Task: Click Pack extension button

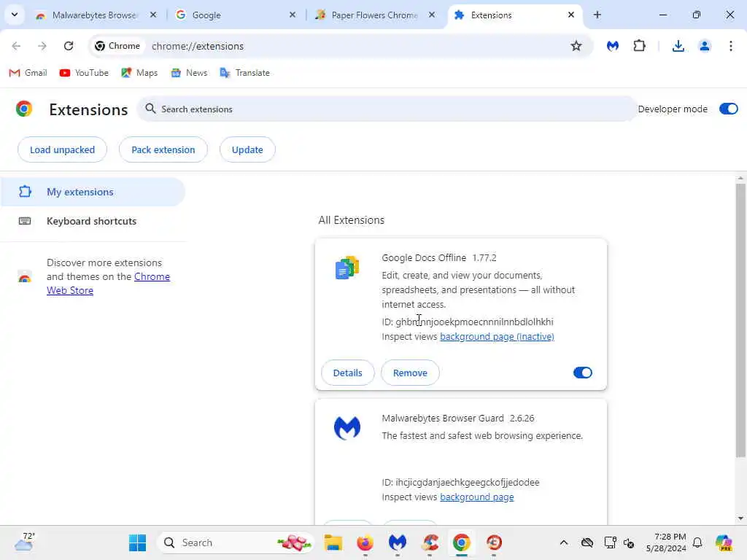Action: click(x=163, y=149)
